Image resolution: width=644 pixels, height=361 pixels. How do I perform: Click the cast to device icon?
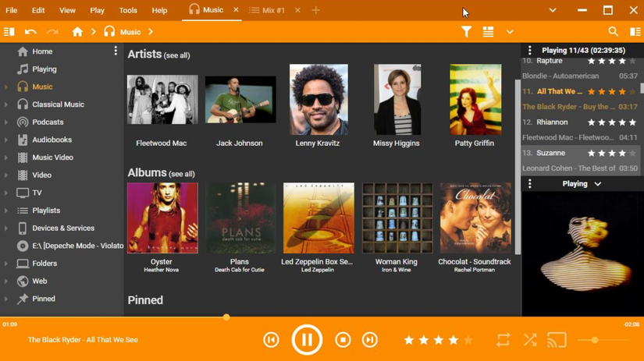point(557,340)
